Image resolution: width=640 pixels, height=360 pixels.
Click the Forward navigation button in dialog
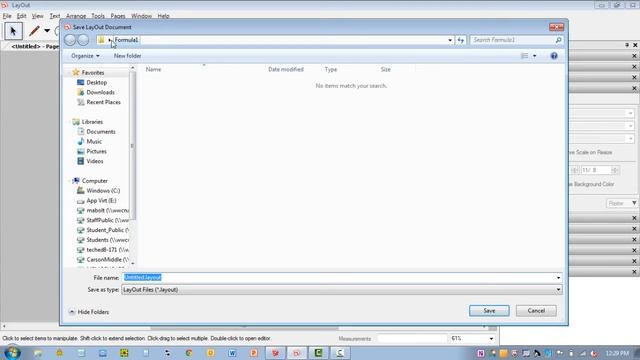point(83,40)
